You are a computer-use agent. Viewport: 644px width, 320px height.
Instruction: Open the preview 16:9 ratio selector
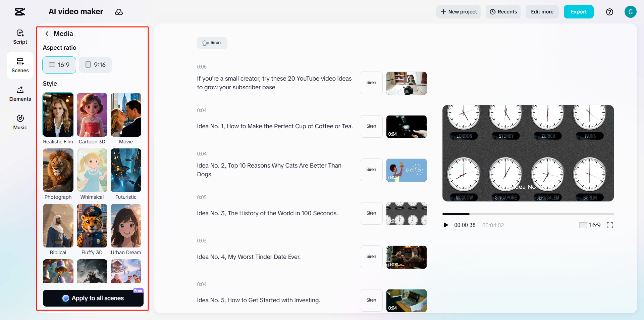click(590, 225)
